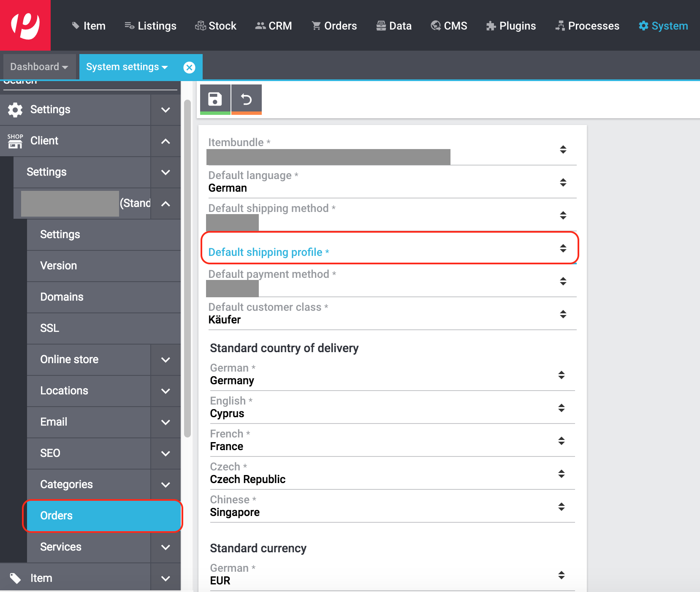The height and width of the screenshot is (592, 700).
Task: Click the sidebar vertical scrollbar
Action: coord(187,269)
